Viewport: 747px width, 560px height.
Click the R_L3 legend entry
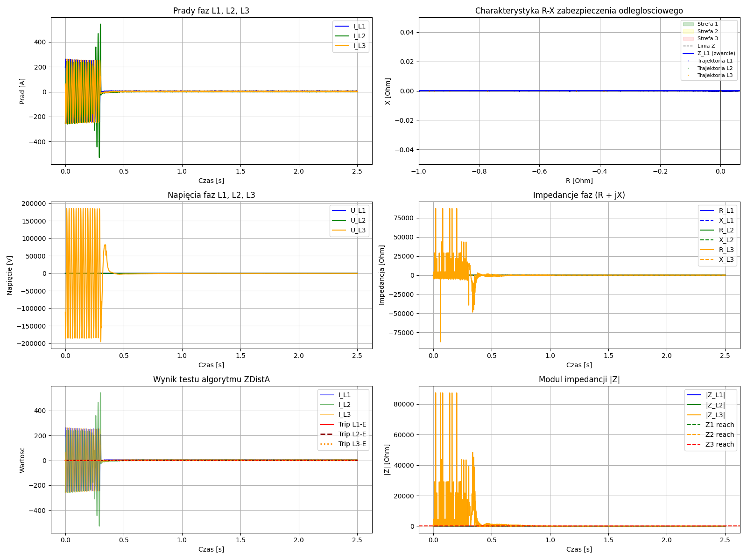pos(726,250)
